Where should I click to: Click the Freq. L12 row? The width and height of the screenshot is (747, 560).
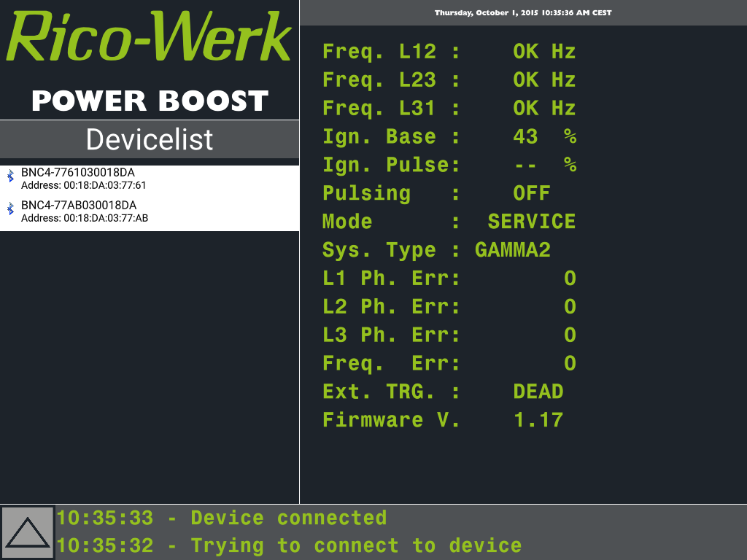tap(449, 52)
